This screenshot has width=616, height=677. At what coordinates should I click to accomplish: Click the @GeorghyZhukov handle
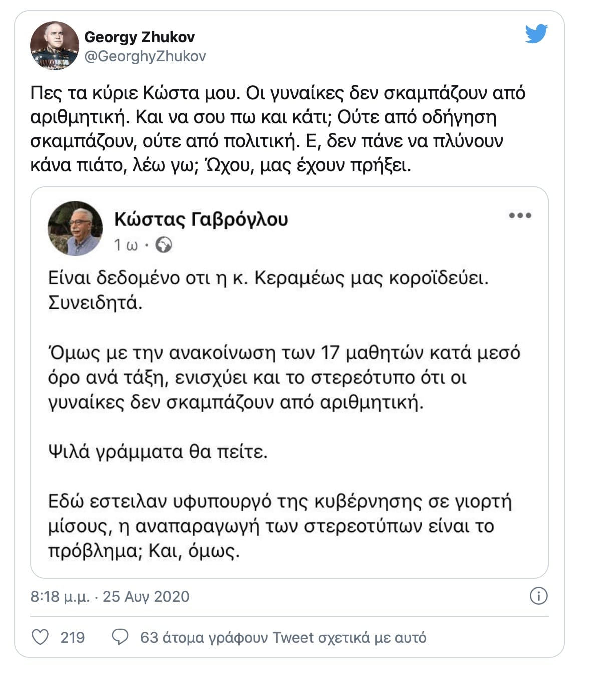pos(145,56)
